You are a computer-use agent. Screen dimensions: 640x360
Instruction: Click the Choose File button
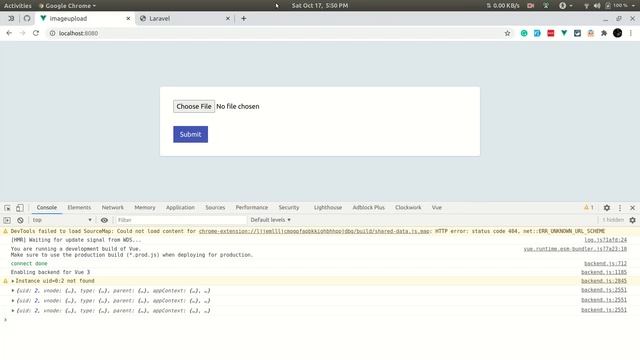pyautogui.click(x=194, y=107)
